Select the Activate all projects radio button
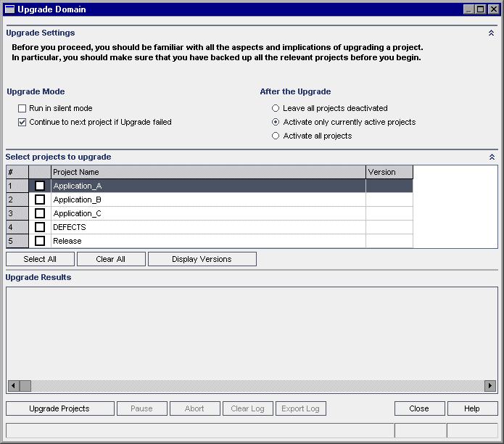This screenshot has width=504, height=444. 276,136
